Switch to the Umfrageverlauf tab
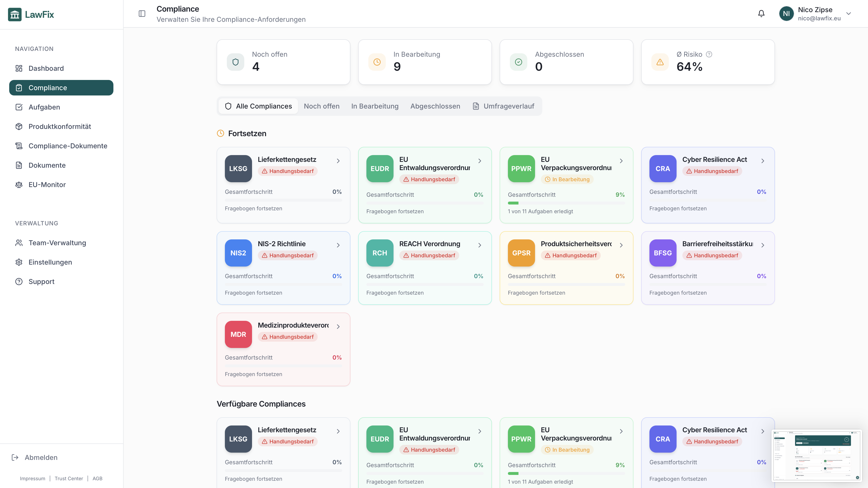The image size is (868, 488). pos(503,106)
